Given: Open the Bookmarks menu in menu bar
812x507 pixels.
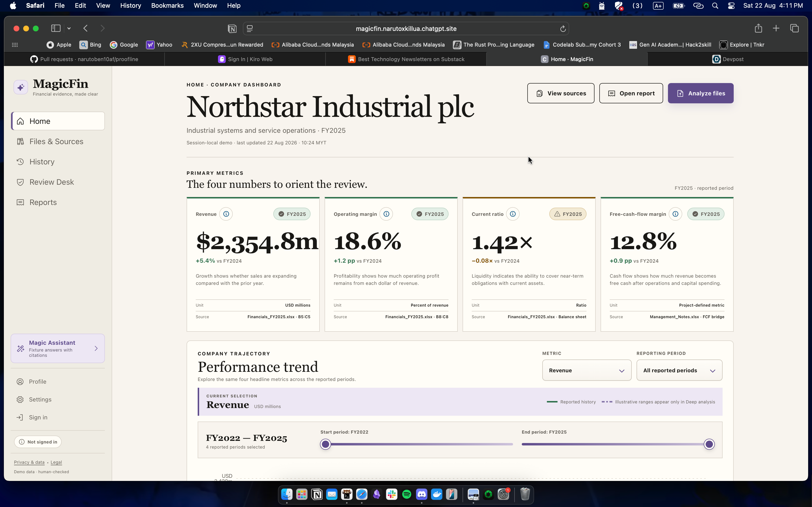Looking at the screenshot, I should 167,6.
